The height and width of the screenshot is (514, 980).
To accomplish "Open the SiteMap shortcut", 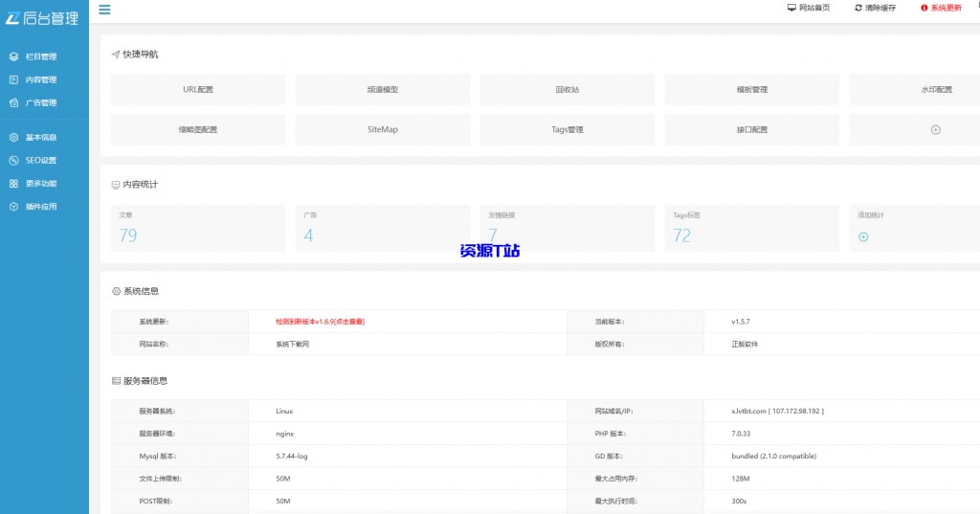I will 383,129.
